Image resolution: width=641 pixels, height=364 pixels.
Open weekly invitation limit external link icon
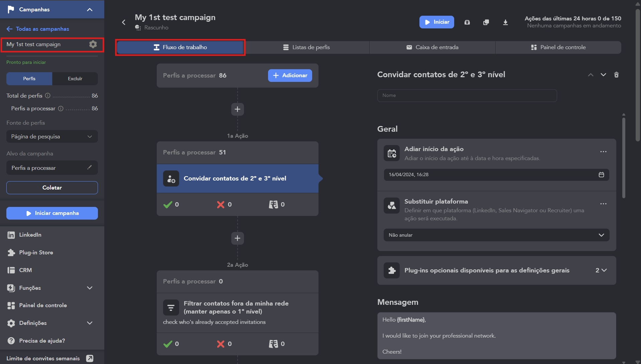click(x=90, y=358)
